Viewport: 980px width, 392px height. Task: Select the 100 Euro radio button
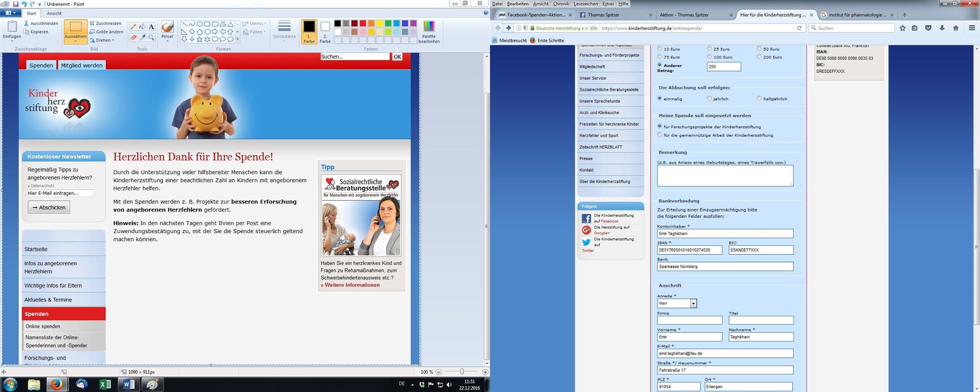[x=710, y=56]
